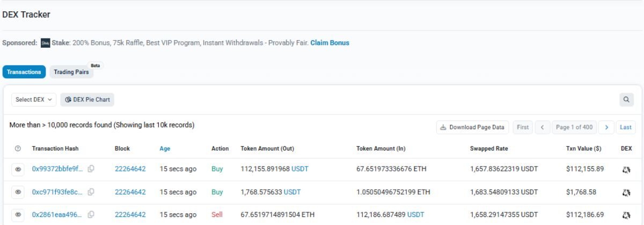Open the DEX Pie Chart
The image size is (644, 225).
coord(87,100)
